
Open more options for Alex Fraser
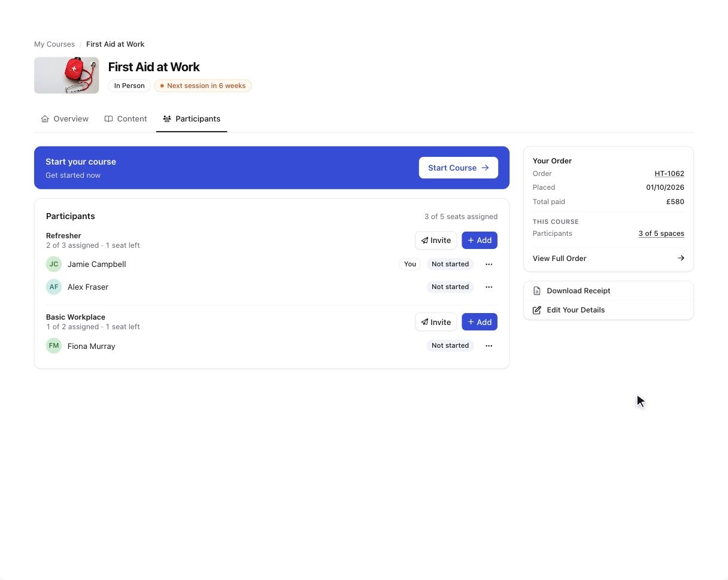click(489, 287)
